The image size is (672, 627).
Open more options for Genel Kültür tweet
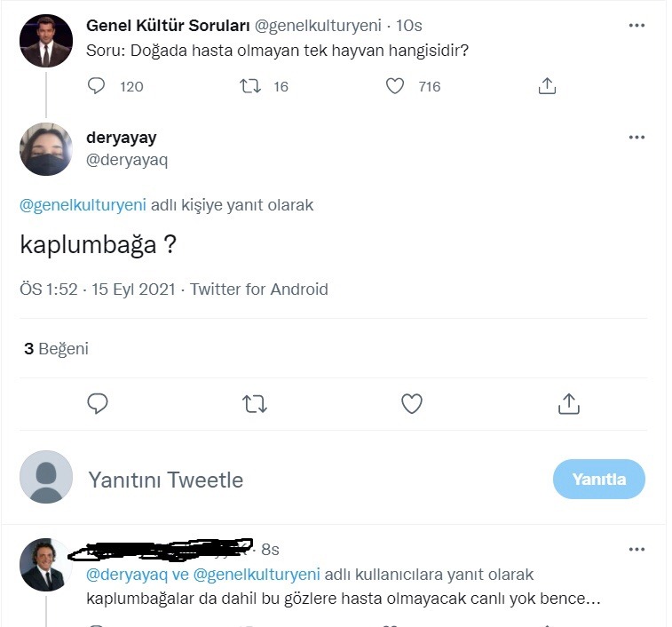click(636, 26)
